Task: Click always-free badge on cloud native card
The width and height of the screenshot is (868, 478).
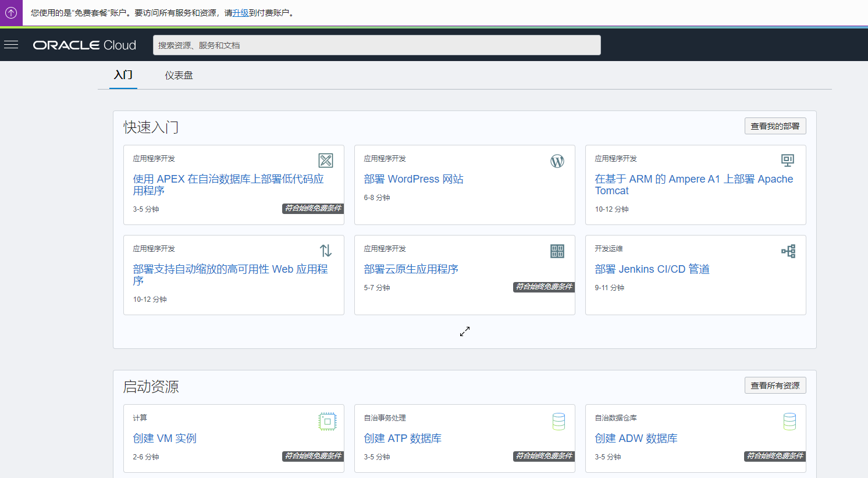Action: (x=544, y=287)
